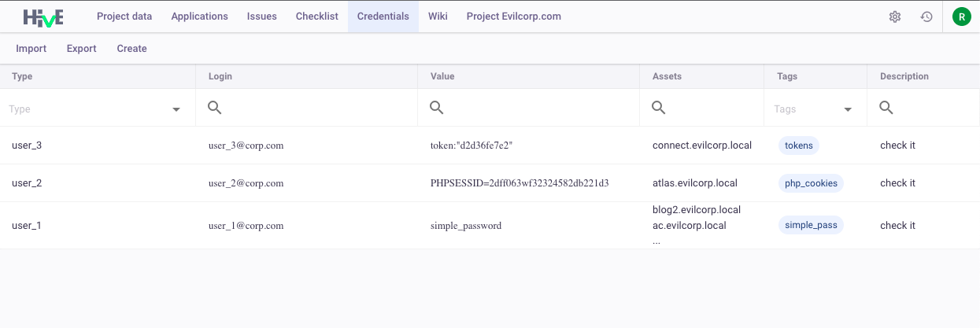Select the user_2 credential row

point(490,183)
